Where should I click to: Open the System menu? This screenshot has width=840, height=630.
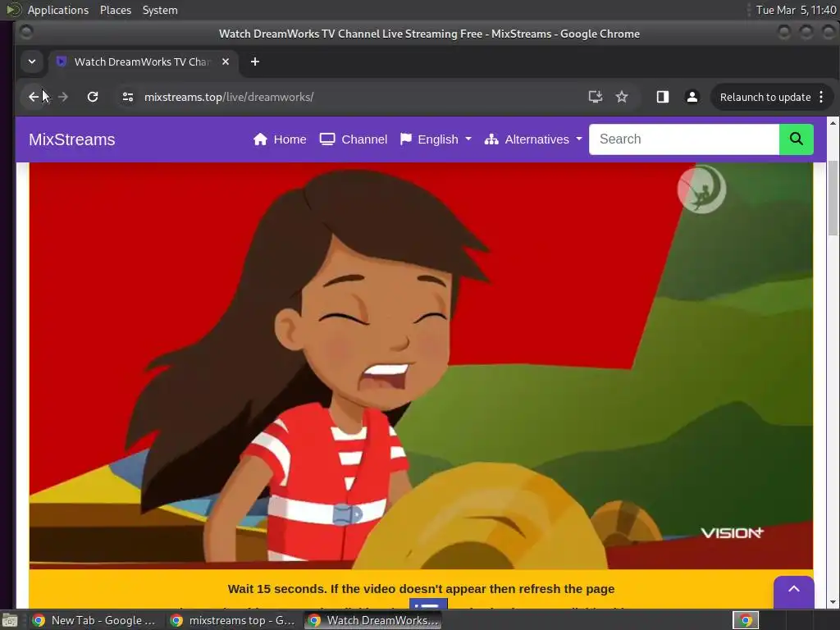click(160, 10)
